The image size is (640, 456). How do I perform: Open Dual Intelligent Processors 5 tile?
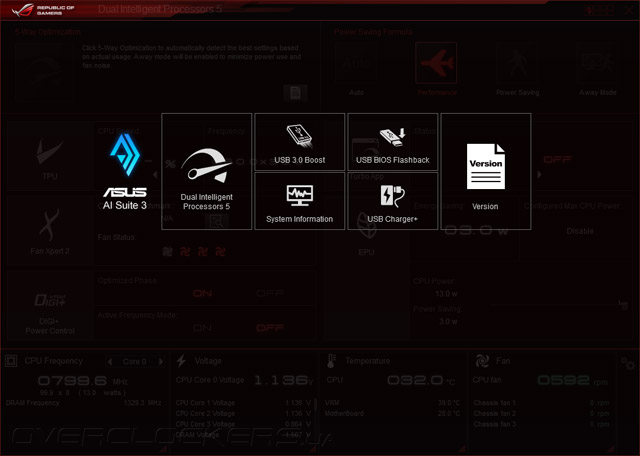pos(207,171)
